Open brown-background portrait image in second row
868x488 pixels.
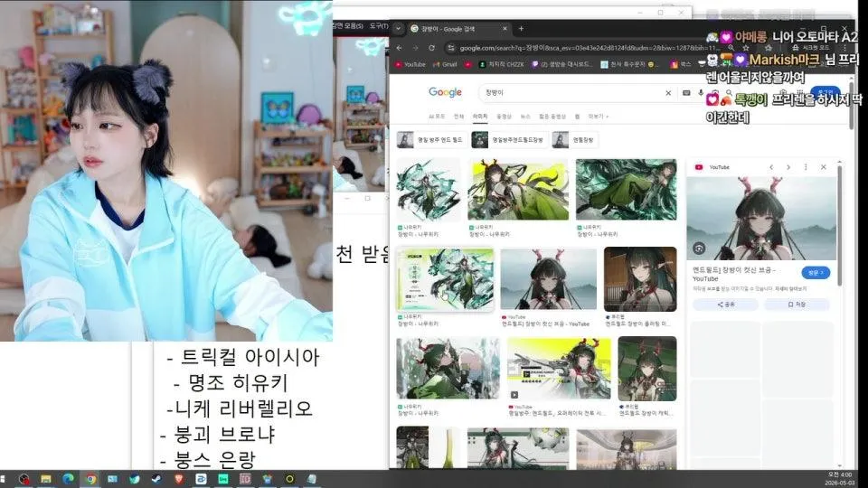(640, 279)
